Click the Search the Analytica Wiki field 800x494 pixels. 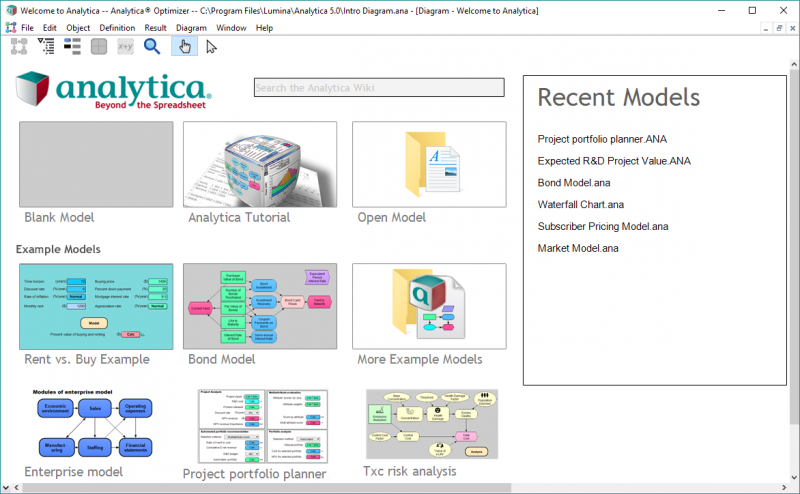tap(379, 87)
